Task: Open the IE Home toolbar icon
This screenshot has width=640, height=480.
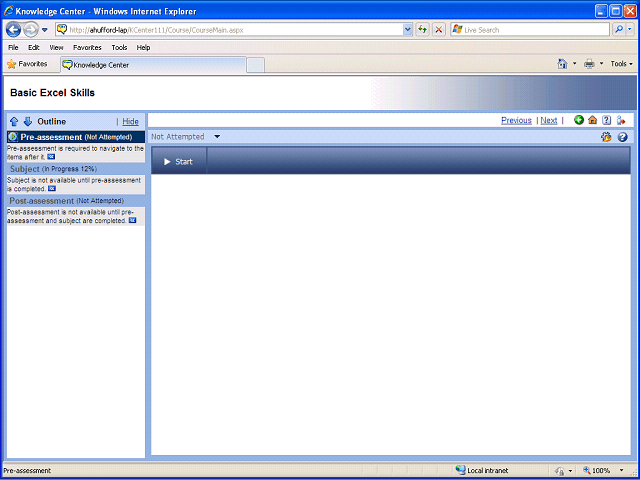Action: (x=562, y=64)
